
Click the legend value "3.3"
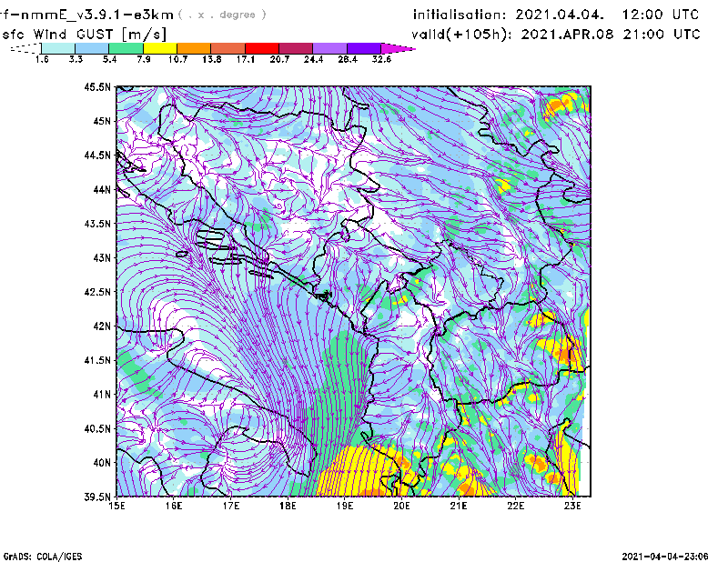76,59
